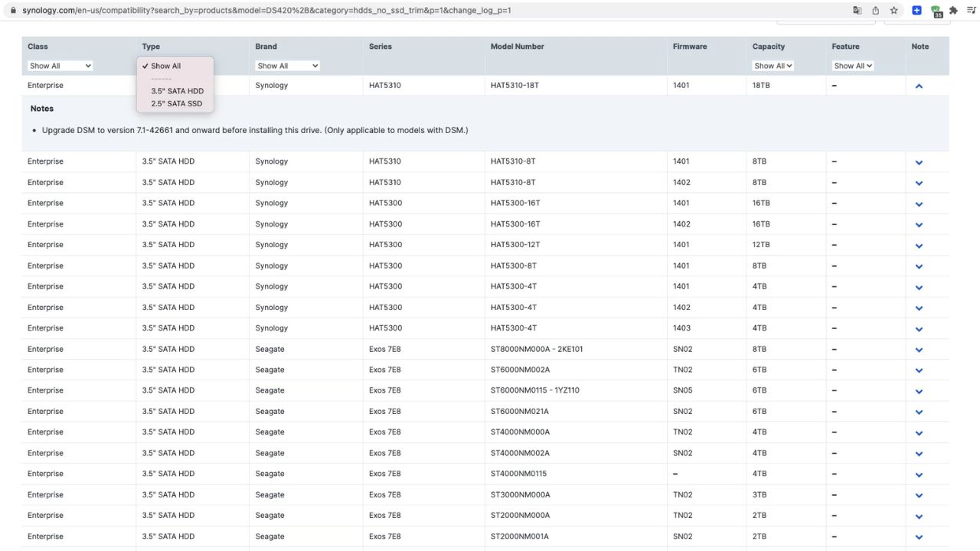
Task: Open the Capacity filter dropdown
Action: coord(773,65)
